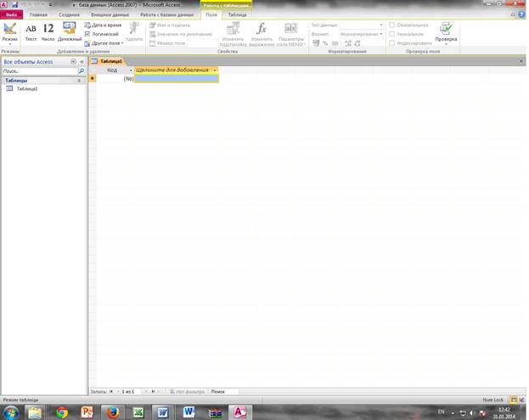
Task: Open Изменить выражение fx icon
Action: (262, 28)
